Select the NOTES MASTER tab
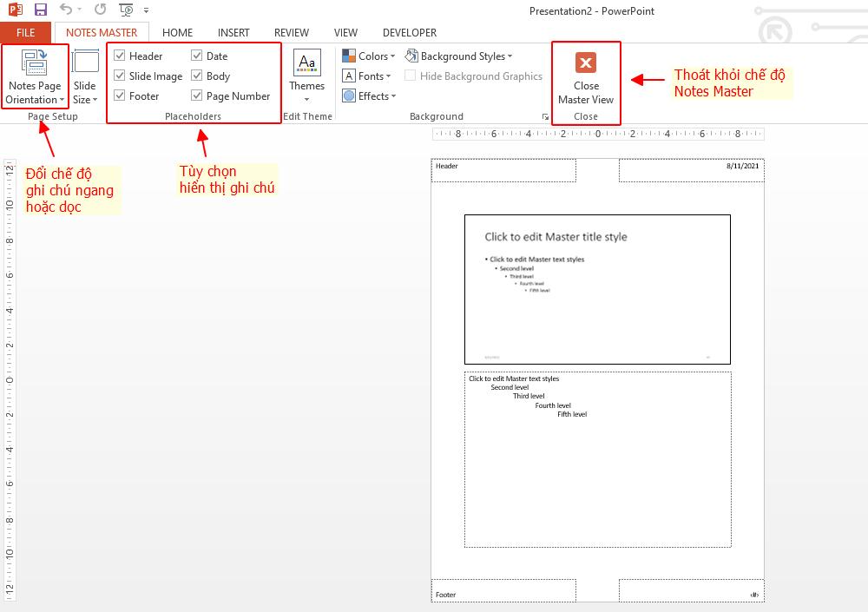Image resolution: width=868 pixels, height=612 pixels. pos(102,33)
